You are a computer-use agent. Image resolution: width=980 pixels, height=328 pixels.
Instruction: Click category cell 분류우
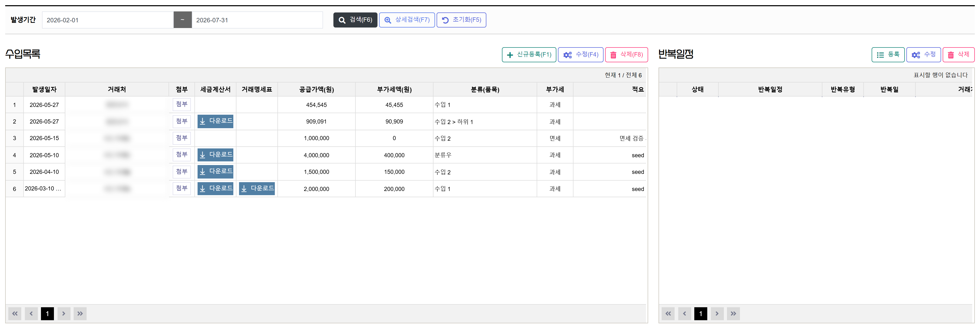click(485, 155)
